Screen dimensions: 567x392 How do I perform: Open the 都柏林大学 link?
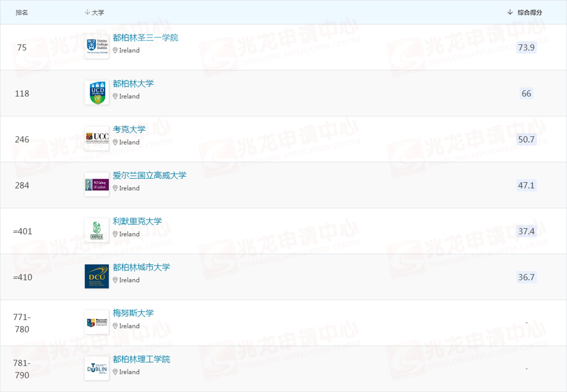click(x=133, y=84)
